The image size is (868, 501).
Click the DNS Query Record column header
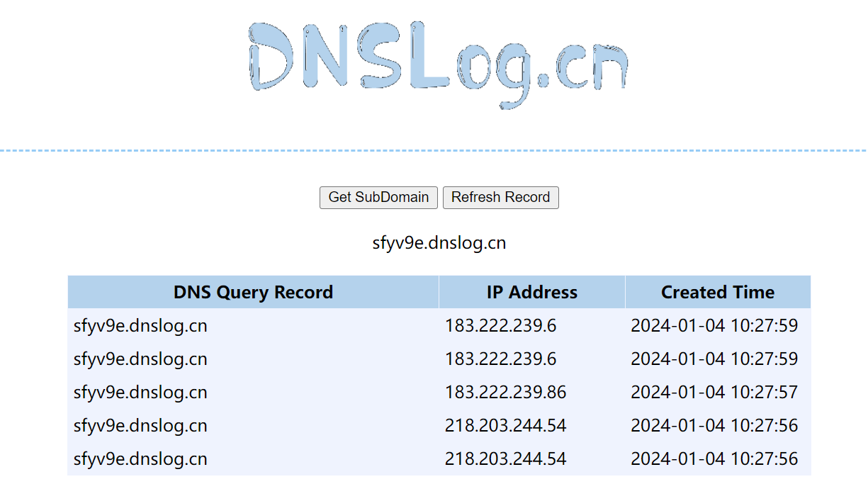(x=253, y=292)
